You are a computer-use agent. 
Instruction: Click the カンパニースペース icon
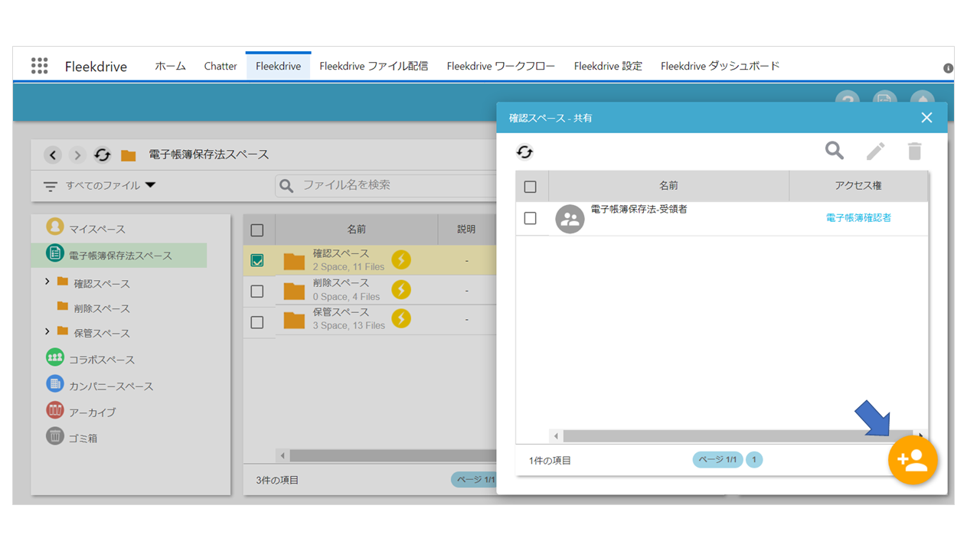click(x=54, y=383)
